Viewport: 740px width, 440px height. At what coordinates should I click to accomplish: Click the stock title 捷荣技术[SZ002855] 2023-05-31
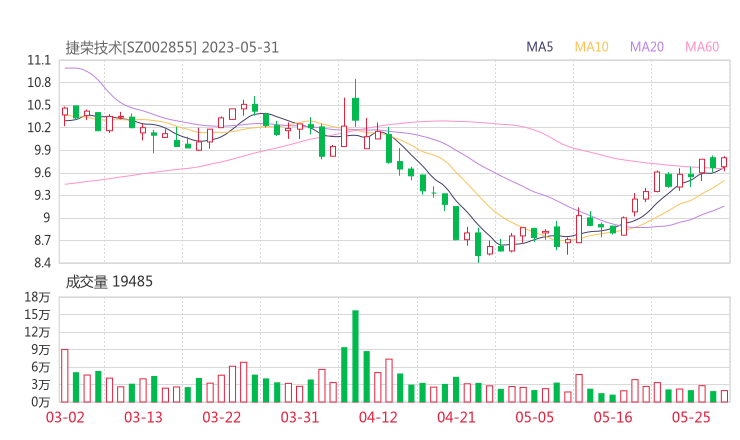click(172, 47)
